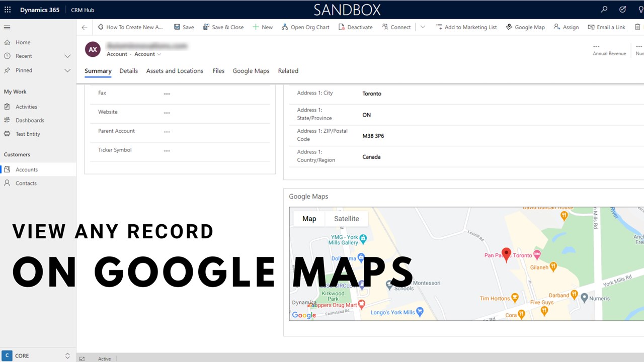Expand the Connect dropdown chevron
The image size is (644, 362).
423,27
